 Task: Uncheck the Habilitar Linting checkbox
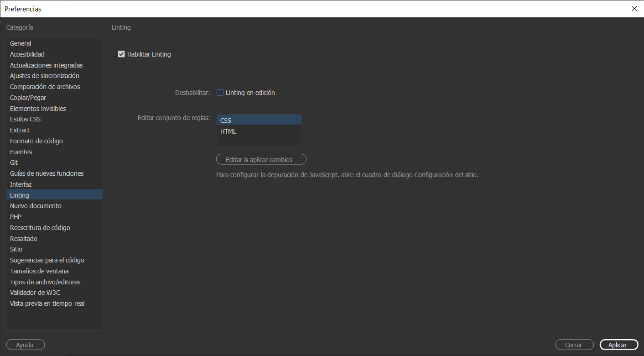[121, 54]
